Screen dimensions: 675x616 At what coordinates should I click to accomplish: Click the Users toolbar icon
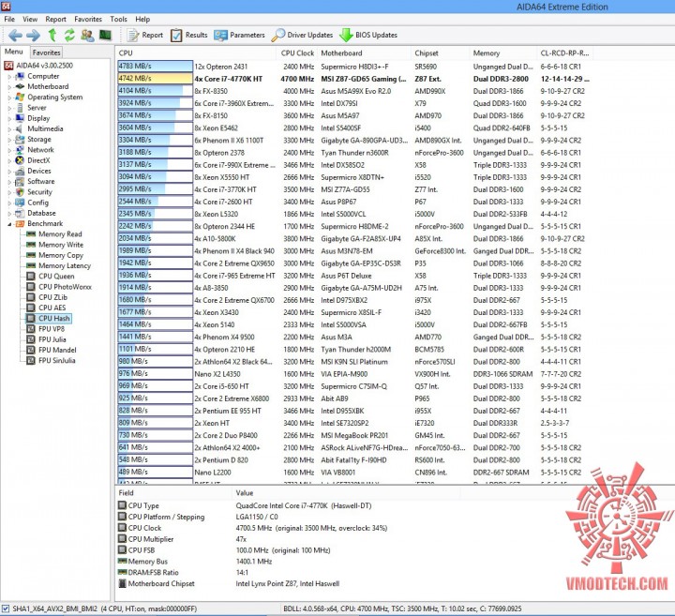pyautogui.click(x=87, y=36)
